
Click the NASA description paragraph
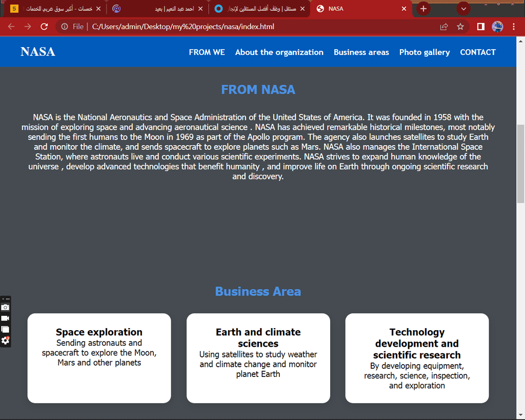(258, 147)
